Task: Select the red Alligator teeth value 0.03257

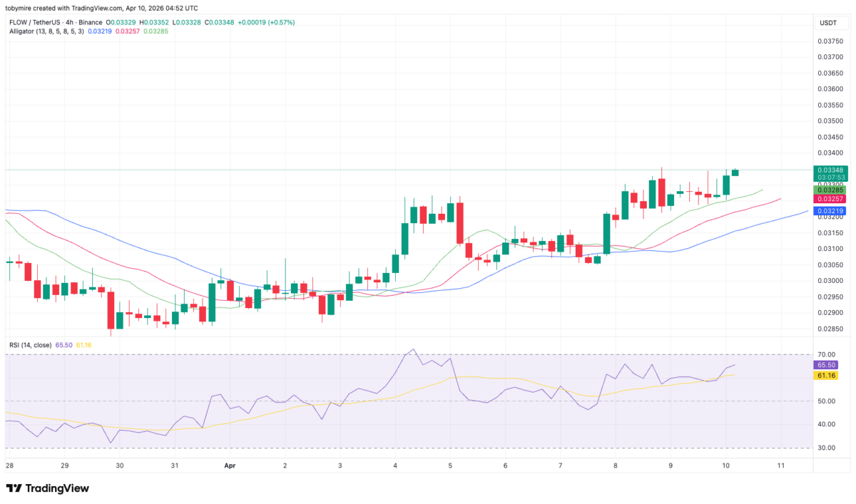Action: pyautogui.click(x=830, y=200)
